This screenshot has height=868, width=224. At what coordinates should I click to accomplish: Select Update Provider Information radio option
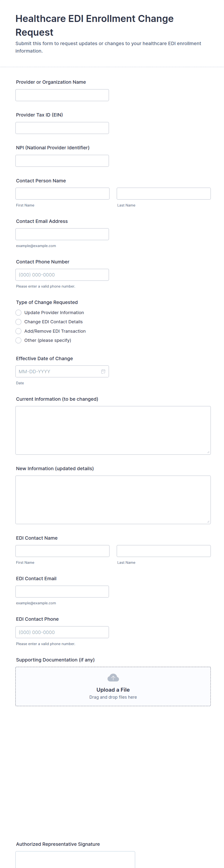19,313
